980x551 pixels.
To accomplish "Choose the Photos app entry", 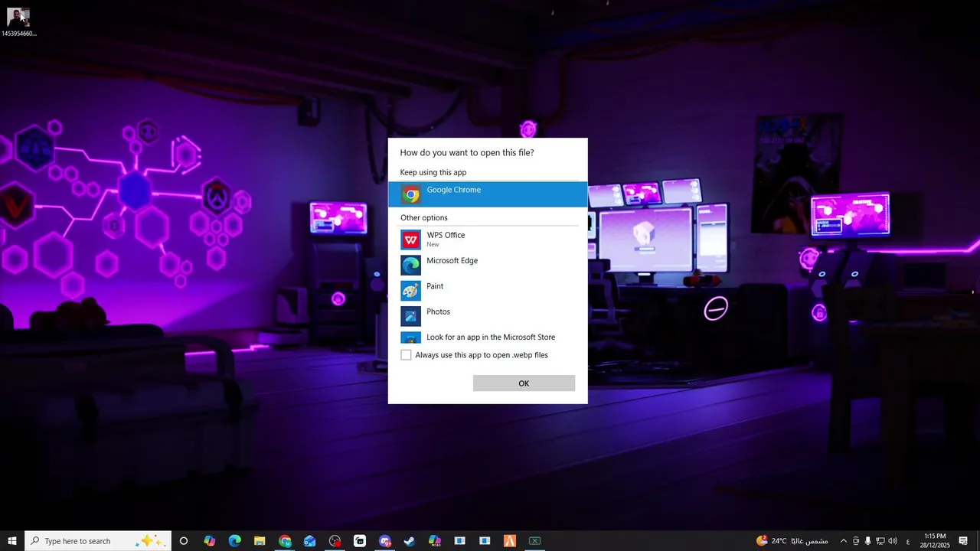I will (488, 316).
